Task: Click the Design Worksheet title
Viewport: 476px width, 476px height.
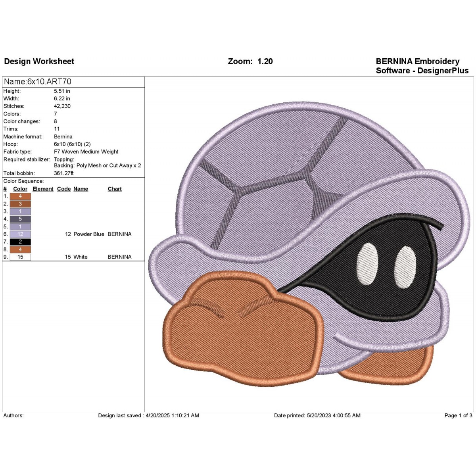Action: point(39,61)
